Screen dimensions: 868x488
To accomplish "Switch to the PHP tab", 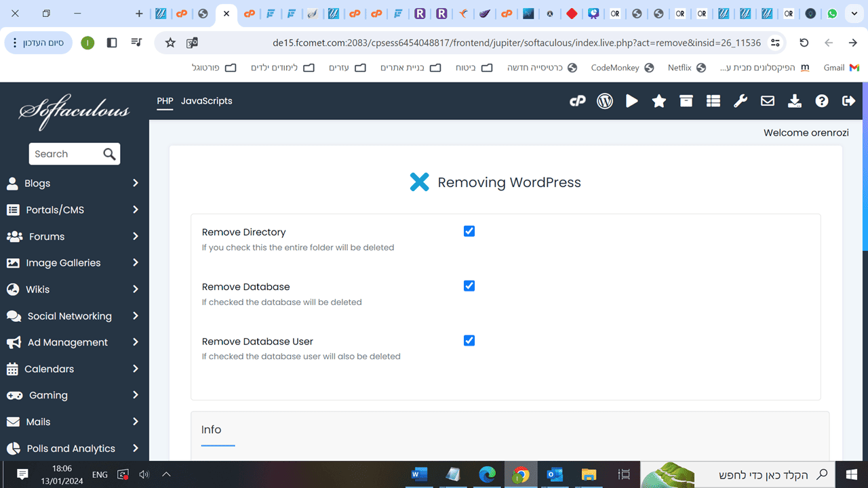I will point(165,101).
